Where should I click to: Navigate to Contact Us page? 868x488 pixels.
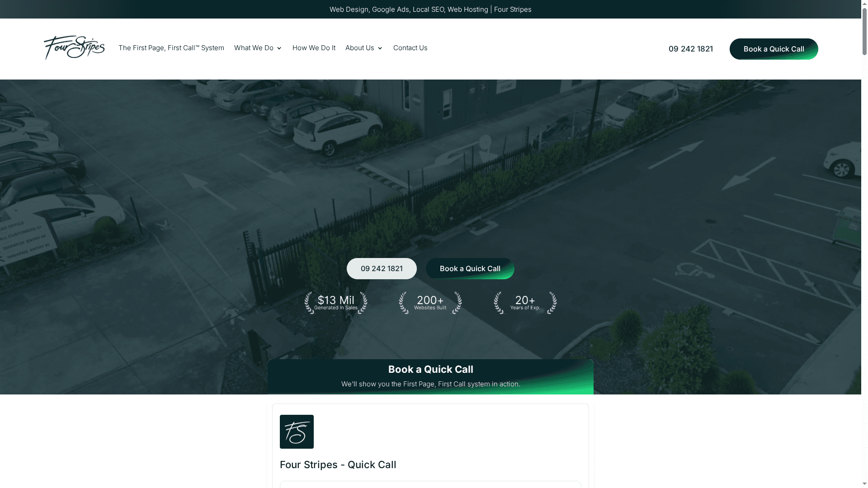coord(410,48)
